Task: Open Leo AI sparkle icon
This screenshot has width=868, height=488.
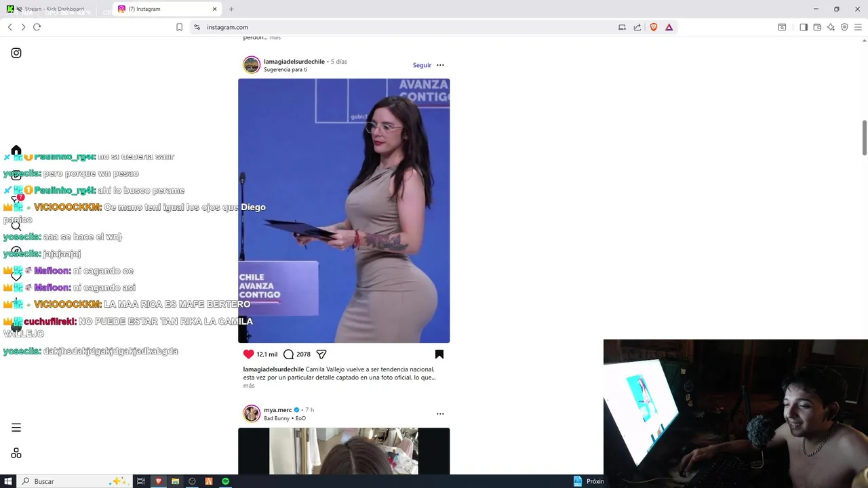Action: coord(831,27)
